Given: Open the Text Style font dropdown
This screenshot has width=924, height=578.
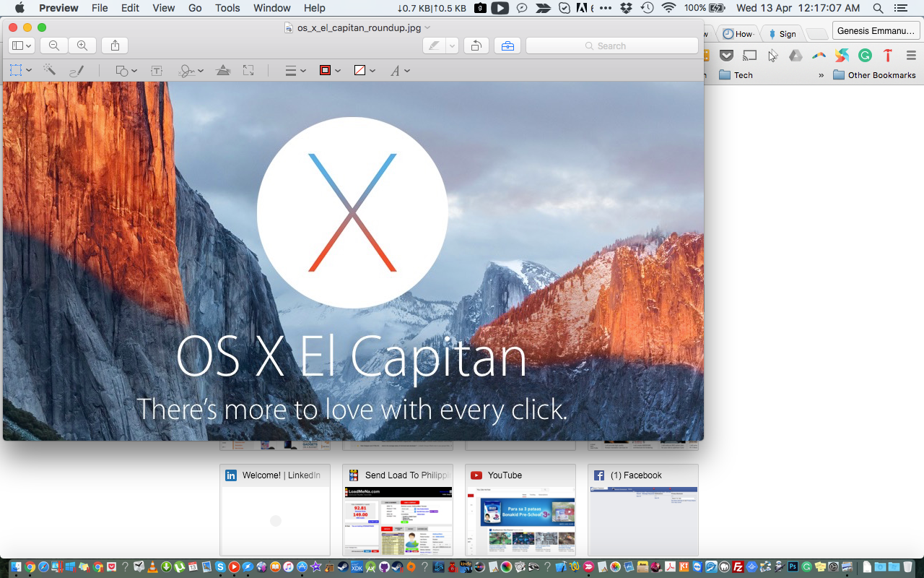Looking at the screenshot, I should (400, 70).
